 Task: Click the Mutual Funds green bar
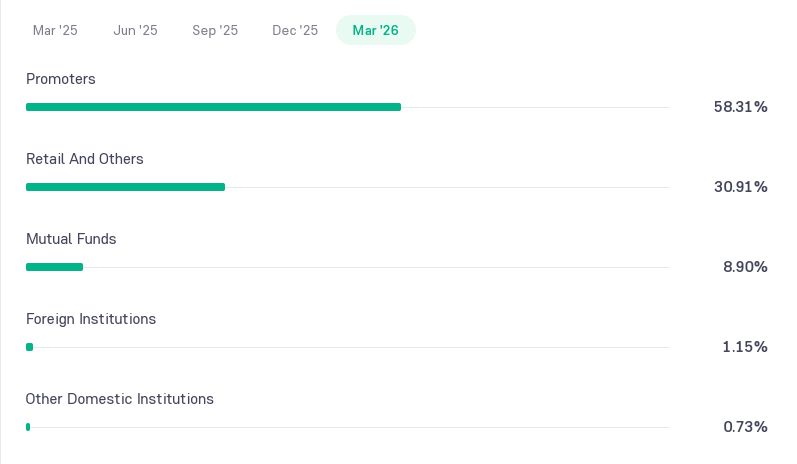(54, 267)
